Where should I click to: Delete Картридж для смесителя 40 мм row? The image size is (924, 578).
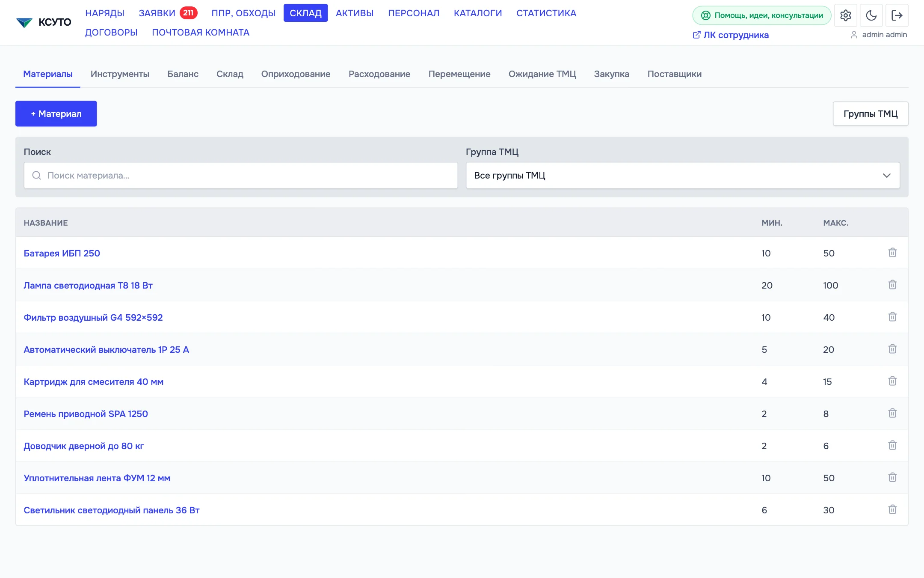point(892,381)
